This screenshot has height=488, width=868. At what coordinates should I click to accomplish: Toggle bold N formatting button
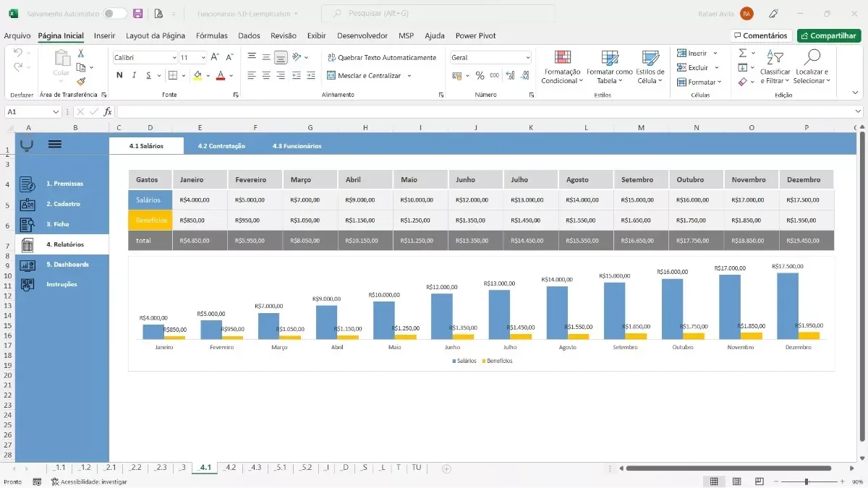point(120,75)
